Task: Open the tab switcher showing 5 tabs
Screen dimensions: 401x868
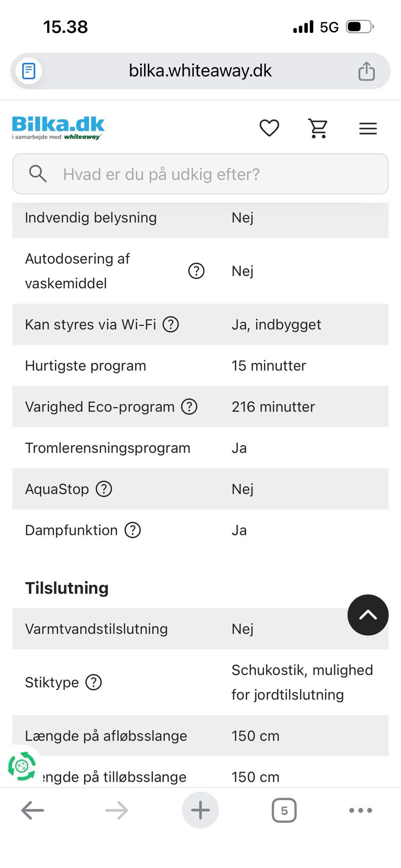Action: (284, 810)
